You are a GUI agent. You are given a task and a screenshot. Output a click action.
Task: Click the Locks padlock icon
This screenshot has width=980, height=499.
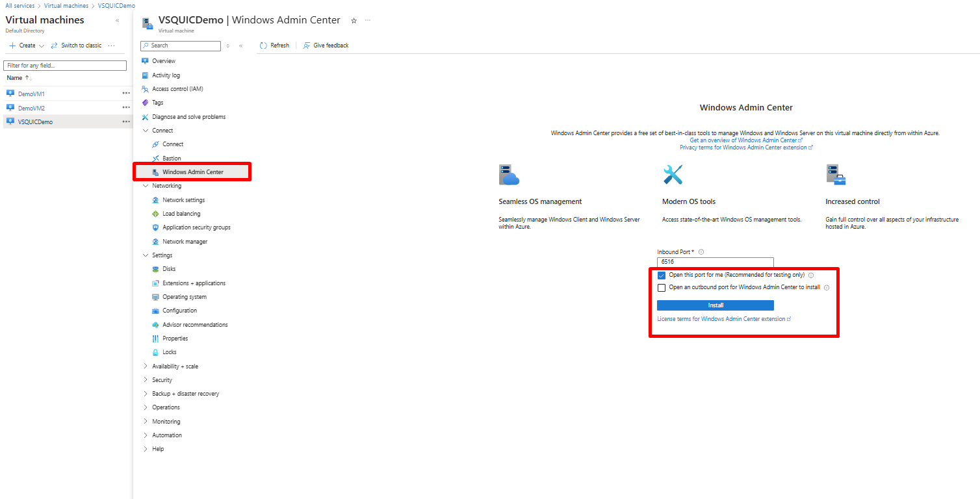[155, 352]
